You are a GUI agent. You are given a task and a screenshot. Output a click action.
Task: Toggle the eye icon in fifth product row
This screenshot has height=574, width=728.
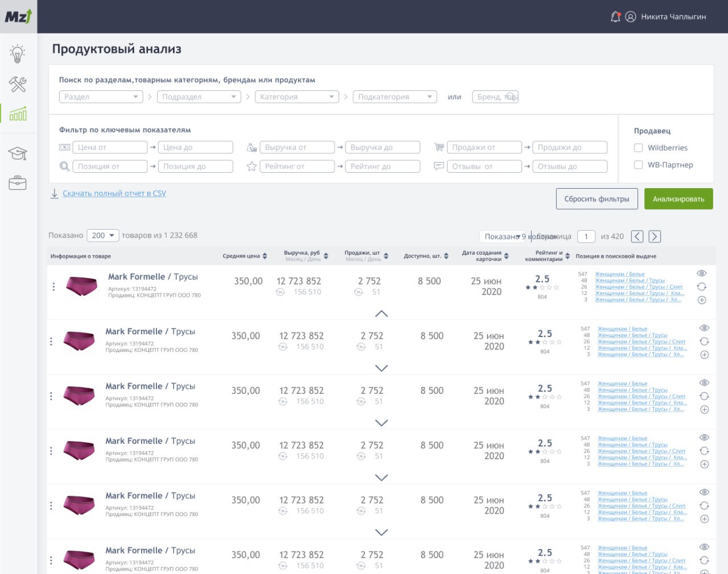(704, 492)
